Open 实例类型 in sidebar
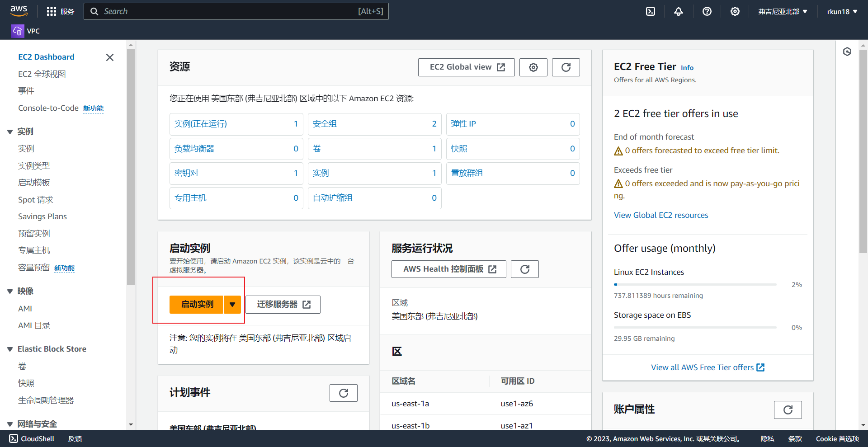 [34, 166]
